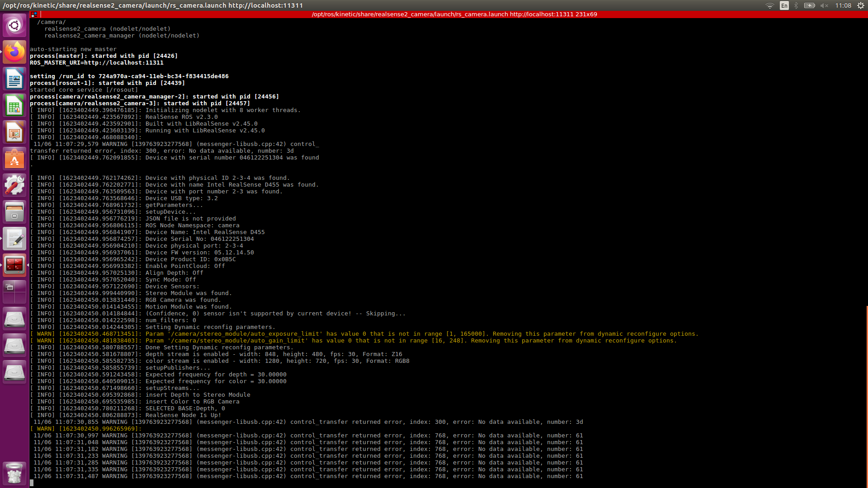
Task: Open the Wi-Fi network indicator menu
Action: point(769,5)
